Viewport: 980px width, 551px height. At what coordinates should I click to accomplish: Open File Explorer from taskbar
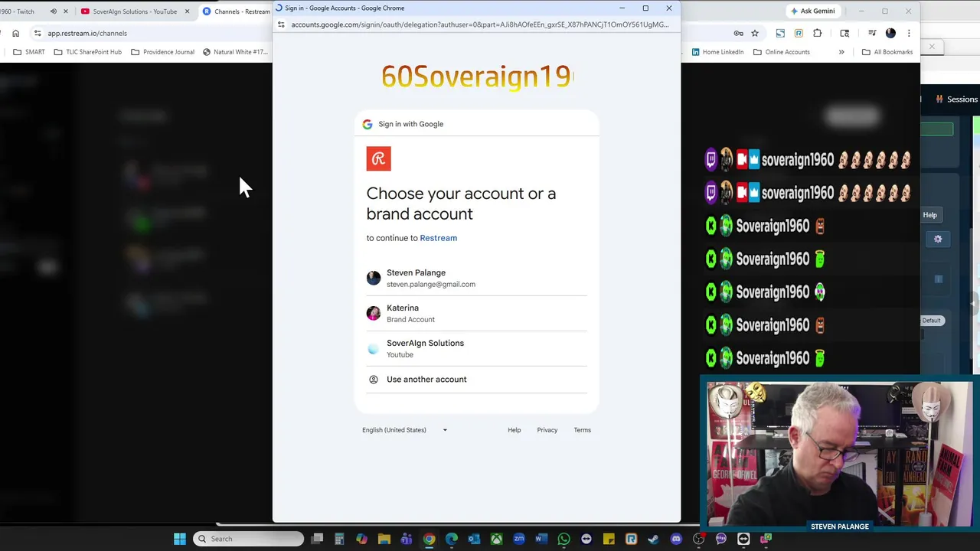pos(384,539)
